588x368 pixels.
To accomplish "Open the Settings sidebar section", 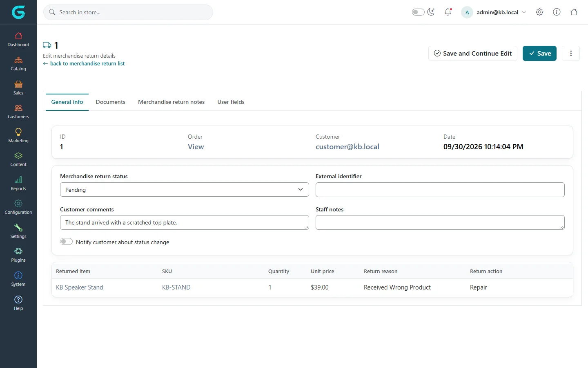I will tap(18, 231).
